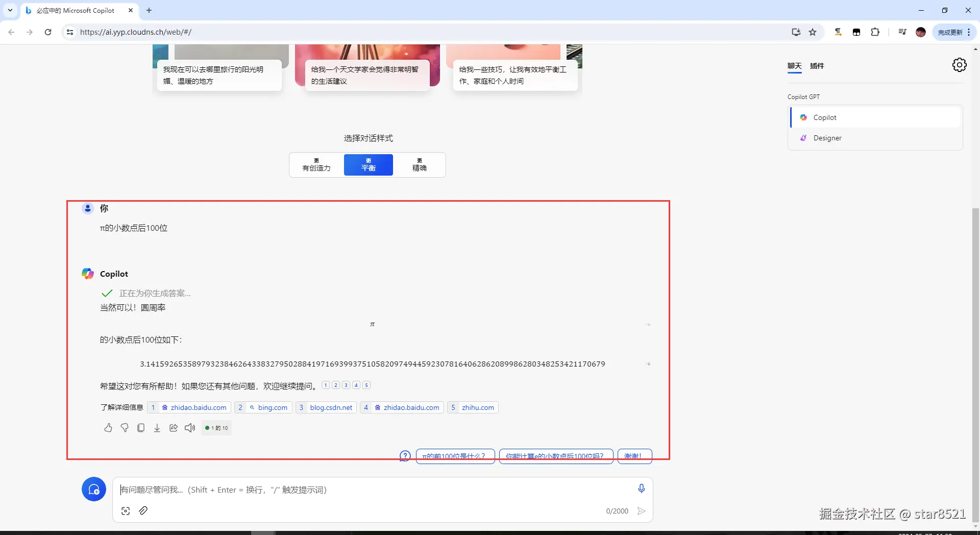Share the Copilot response
Screen dimensions: 980x535
pyautogui.click(x=174, y=428)
